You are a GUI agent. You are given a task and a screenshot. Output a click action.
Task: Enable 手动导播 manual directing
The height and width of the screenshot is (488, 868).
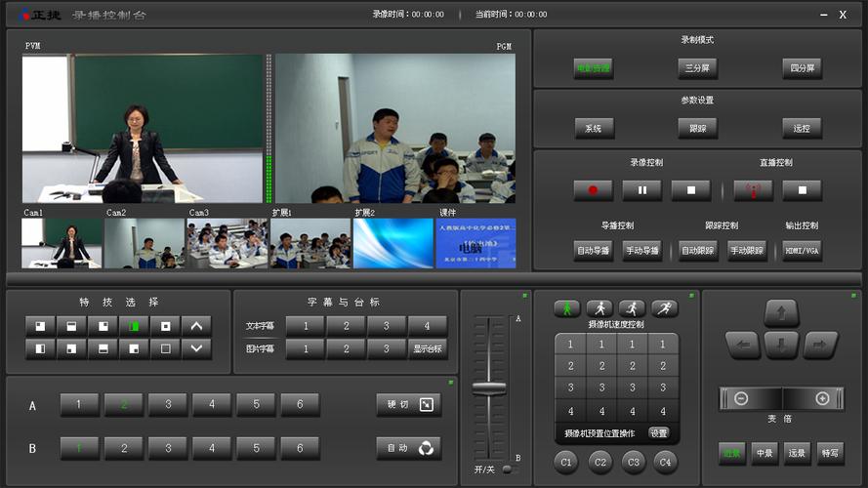click(x=642, y=251)
